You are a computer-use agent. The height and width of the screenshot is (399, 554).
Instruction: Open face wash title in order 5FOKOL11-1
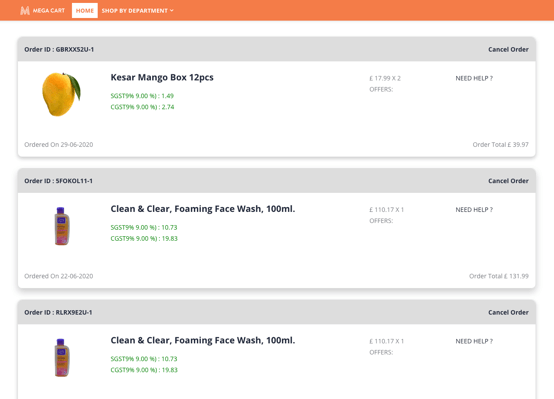[x=203, y=209]
